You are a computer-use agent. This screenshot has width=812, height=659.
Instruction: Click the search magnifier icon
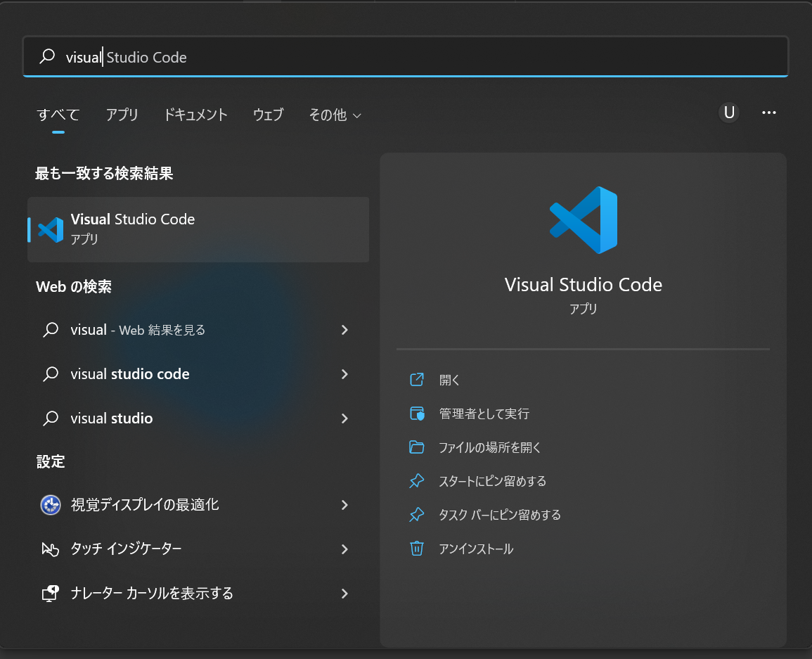coord(46,56)
